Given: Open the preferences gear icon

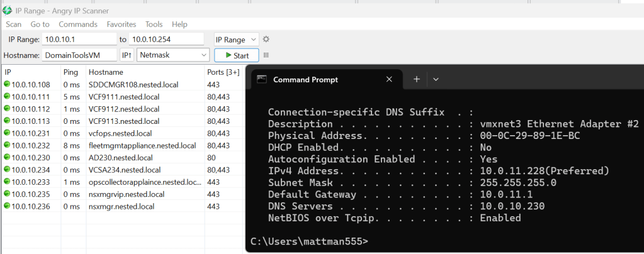Looking at the screenshot, I should tap(266, 40).
